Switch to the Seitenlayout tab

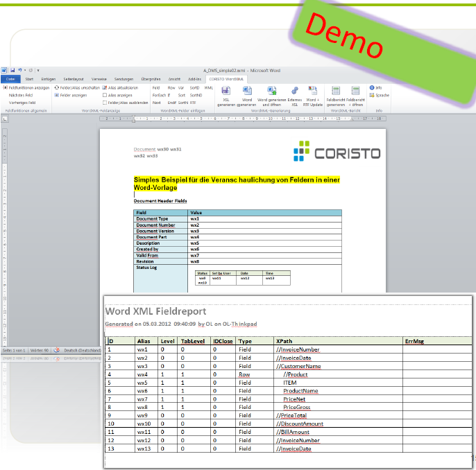click(74, 79)
